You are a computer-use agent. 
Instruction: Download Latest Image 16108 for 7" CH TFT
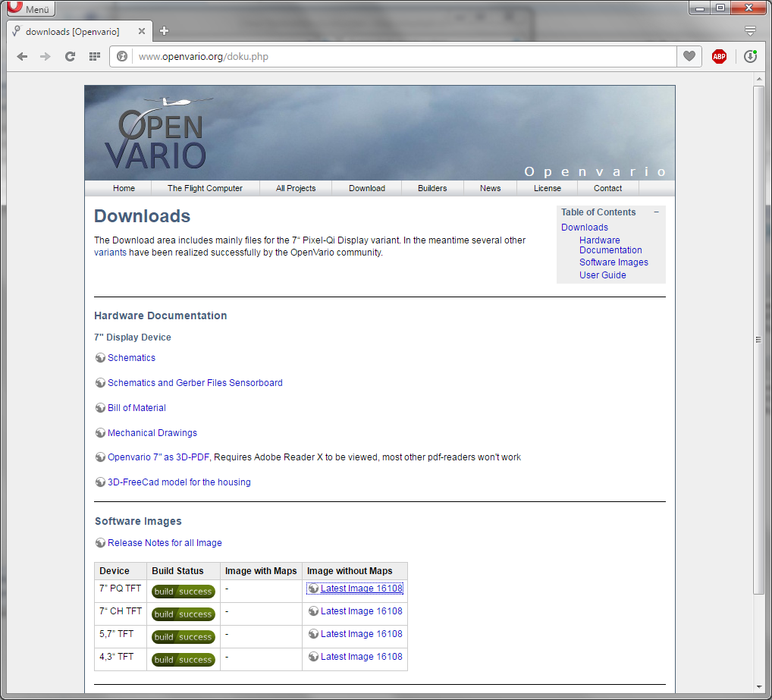coord(362,611)
